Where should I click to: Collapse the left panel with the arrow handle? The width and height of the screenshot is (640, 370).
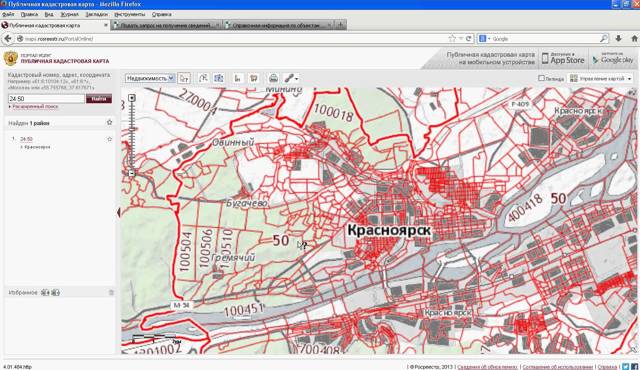click(x=118, y=212)
